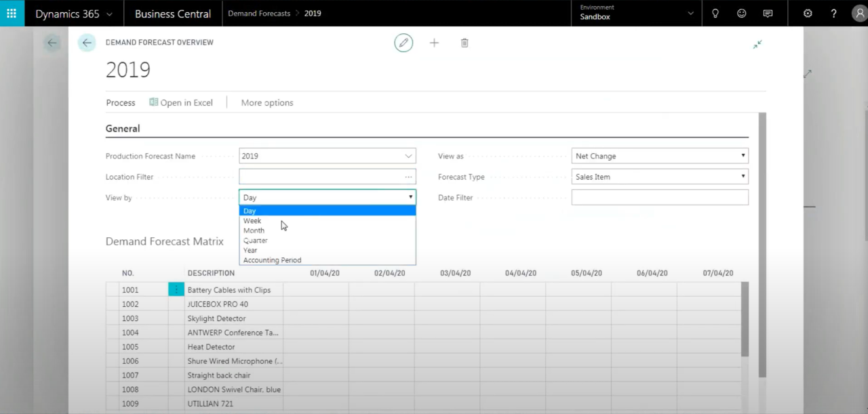This screenshot has width=868, height=414.
Task: Click the chat message icon in the top bar
Action: click(768, 14)
